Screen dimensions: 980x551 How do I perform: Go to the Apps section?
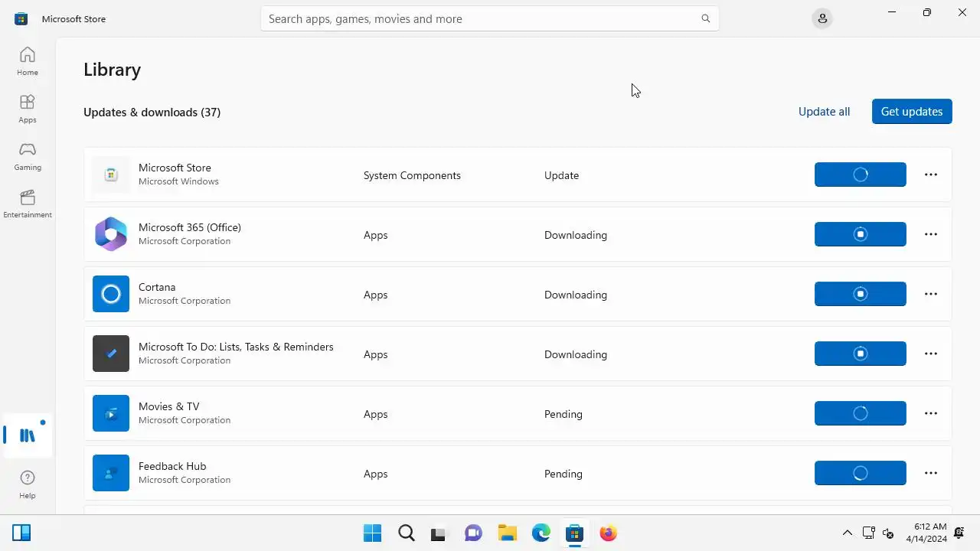tap(28, 109)
